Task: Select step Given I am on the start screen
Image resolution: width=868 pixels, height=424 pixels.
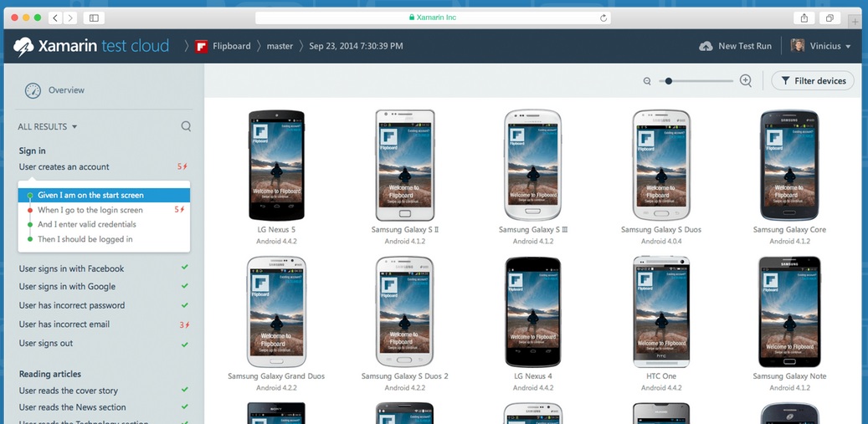Action: (104, 195)
